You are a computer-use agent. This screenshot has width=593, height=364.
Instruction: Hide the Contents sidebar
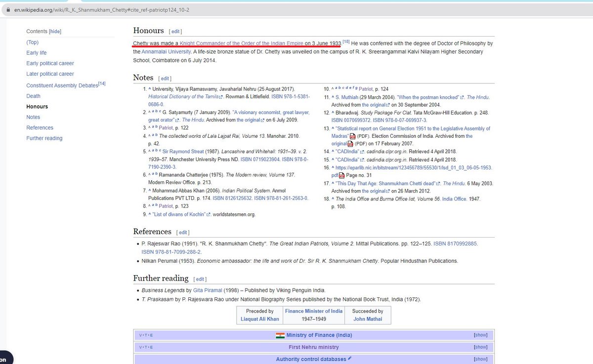[x=55, y=31]
